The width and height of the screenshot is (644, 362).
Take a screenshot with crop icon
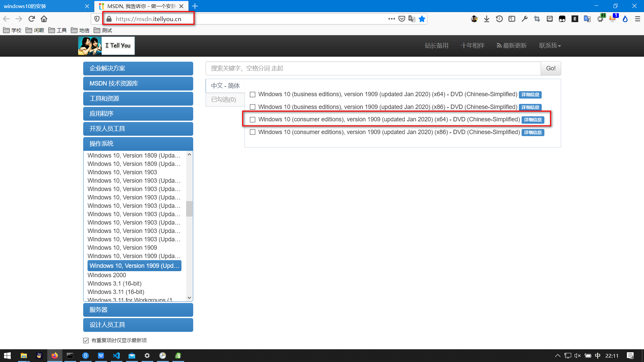pyautogui.click(x=537, y=19)
